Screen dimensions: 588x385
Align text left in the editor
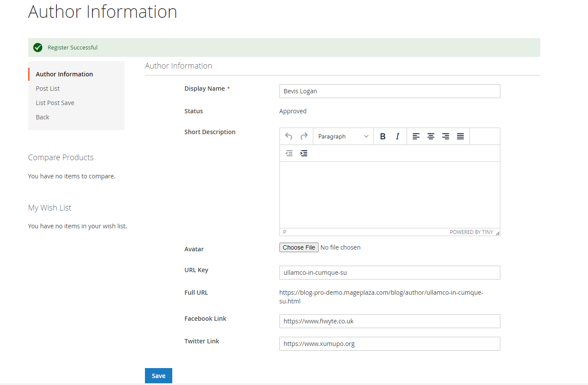pyautogui.click(x=416, y=136)
